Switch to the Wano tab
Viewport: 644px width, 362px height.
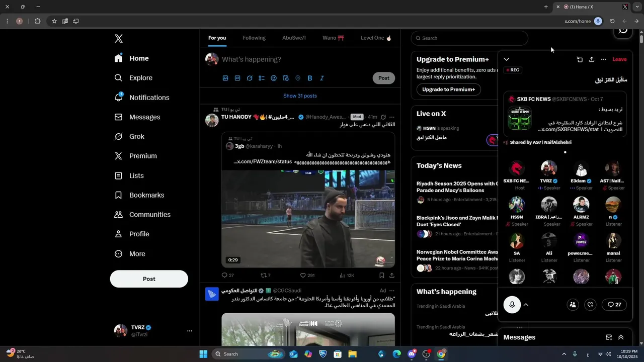333,38
